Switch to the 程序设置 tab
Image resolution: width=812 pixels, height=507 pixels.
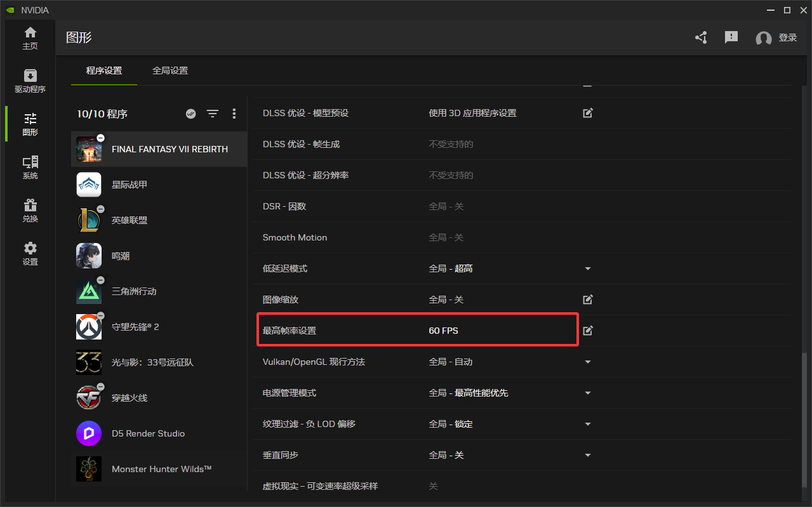[x=104, y=70]
